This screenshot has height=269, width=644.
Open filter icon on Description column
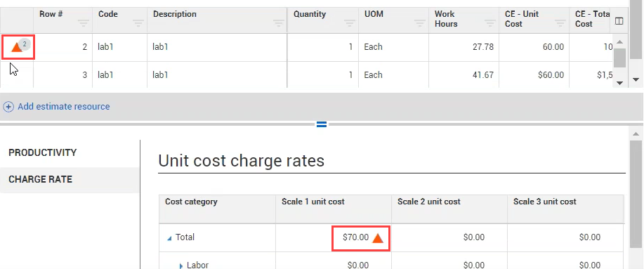tap(279, 23)
